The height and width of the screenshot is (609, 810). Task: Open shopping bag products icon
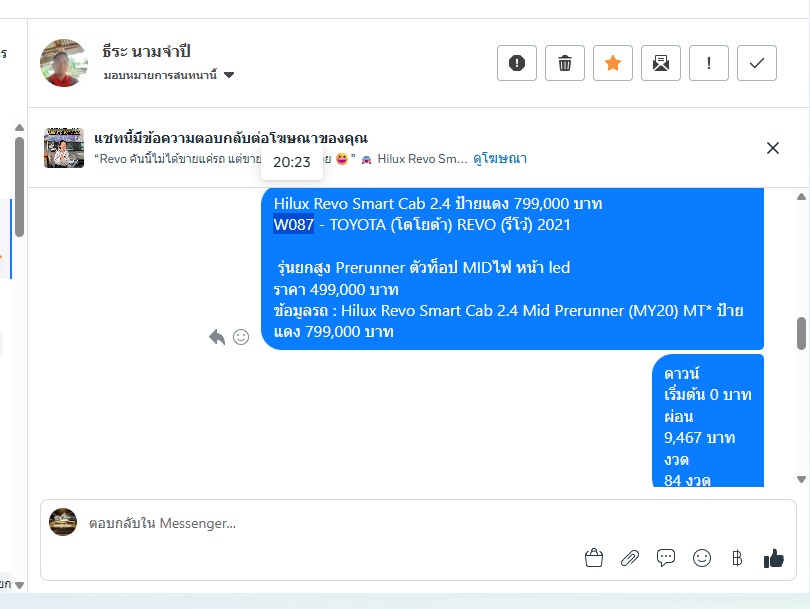594,558
